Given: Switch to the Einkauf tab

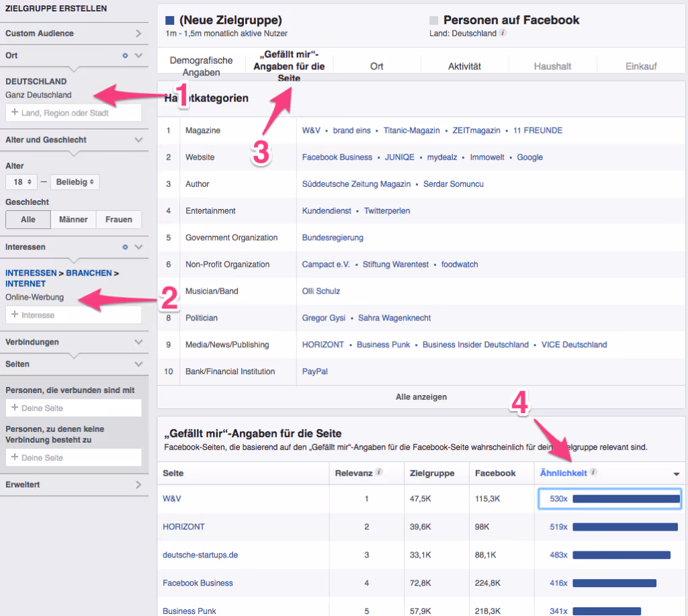Looking at the screenshot, I should click(640, 67).
